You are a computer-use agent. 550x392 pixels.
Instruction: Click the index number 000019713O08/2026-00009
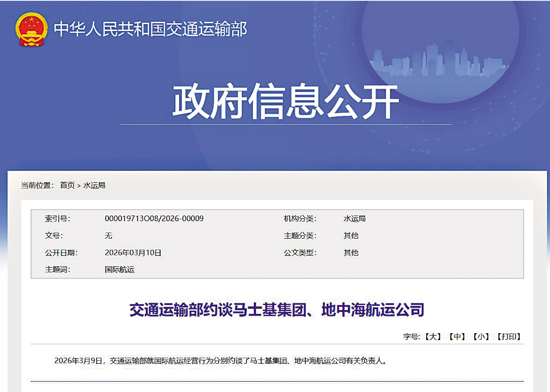point(154,218)
